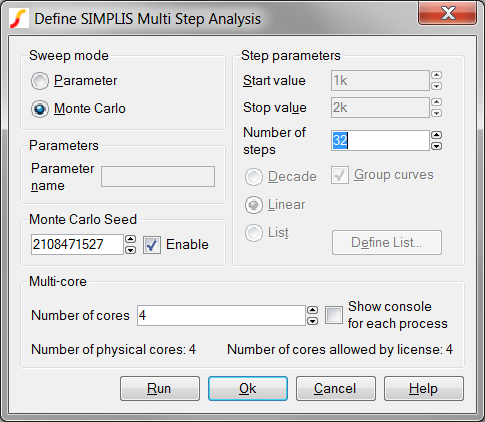Screen dimensions: 485x422
Task: Click the Number of cores field
Action: pyautogui.click(x=221, y=315)
